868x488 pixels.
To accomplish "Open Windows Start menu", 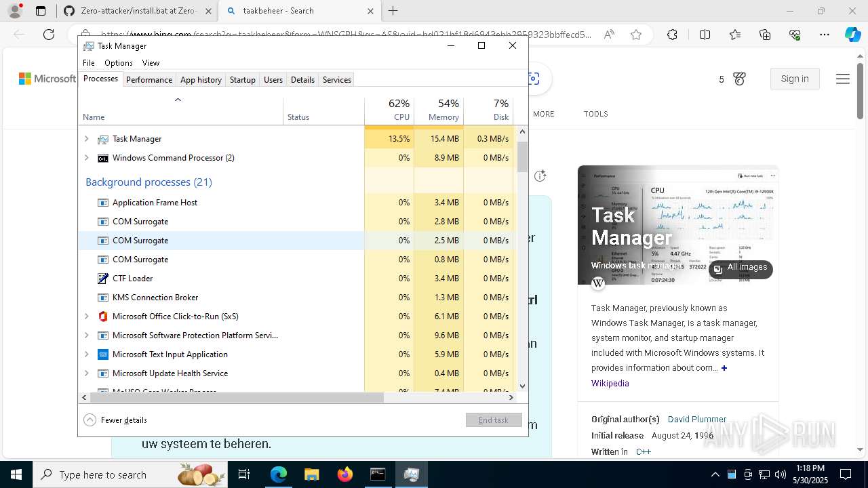I will [x=16, y=474].
